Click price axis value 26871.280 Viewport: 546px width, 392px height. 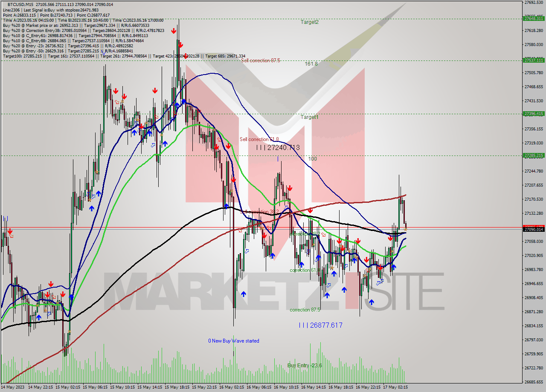(x=534, y=311)
